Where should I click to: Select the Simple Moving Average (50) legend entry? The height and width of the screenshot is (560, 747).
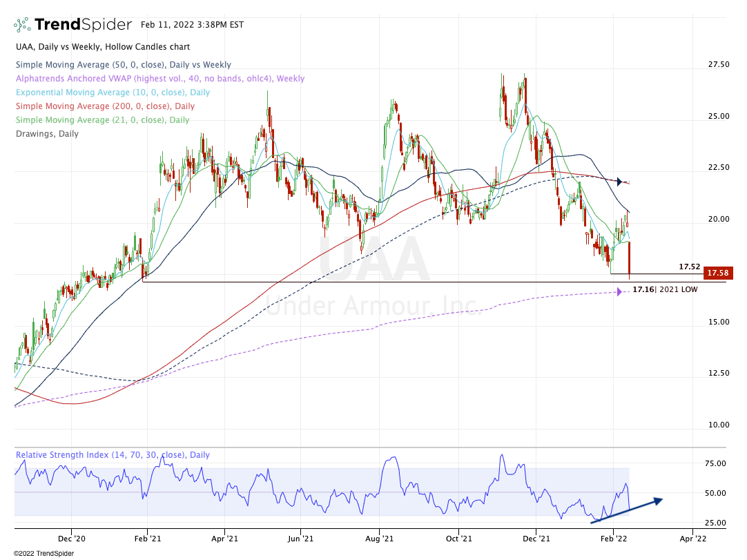click(x=124, y=65)
